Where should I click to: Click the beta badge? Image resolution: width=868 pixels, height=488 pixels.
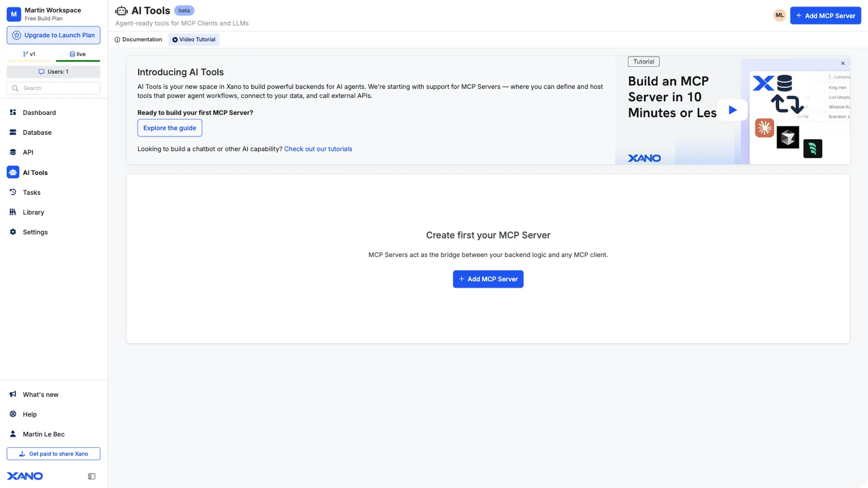184,11
